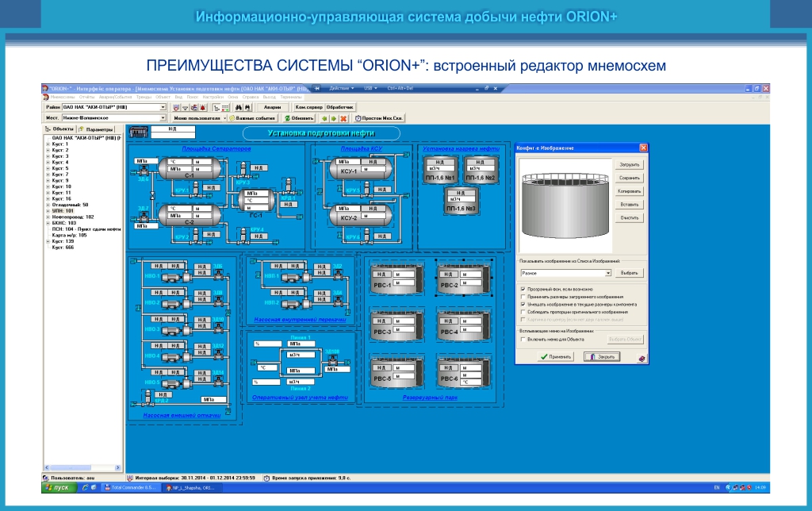Select the РВС-3 tank on the scheme
812x511 pixels.
click(396, 326)
